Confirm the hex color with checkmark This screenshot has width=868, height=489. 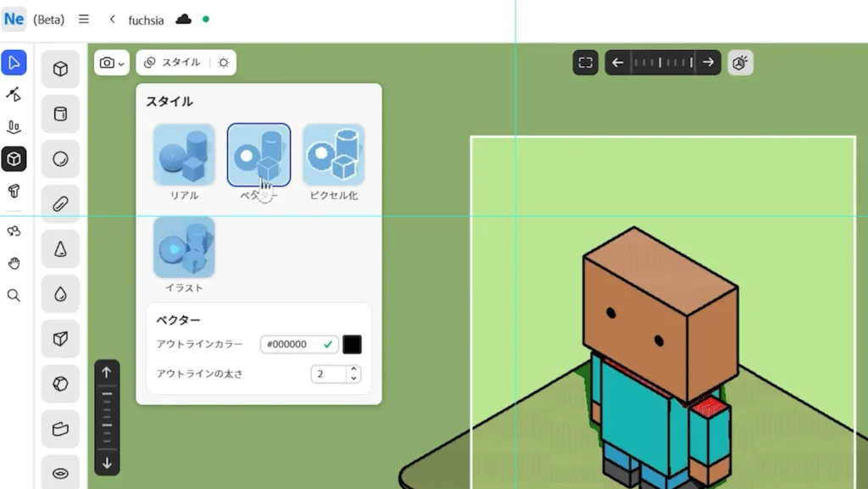pyautogui.click(x=328, y=344)
